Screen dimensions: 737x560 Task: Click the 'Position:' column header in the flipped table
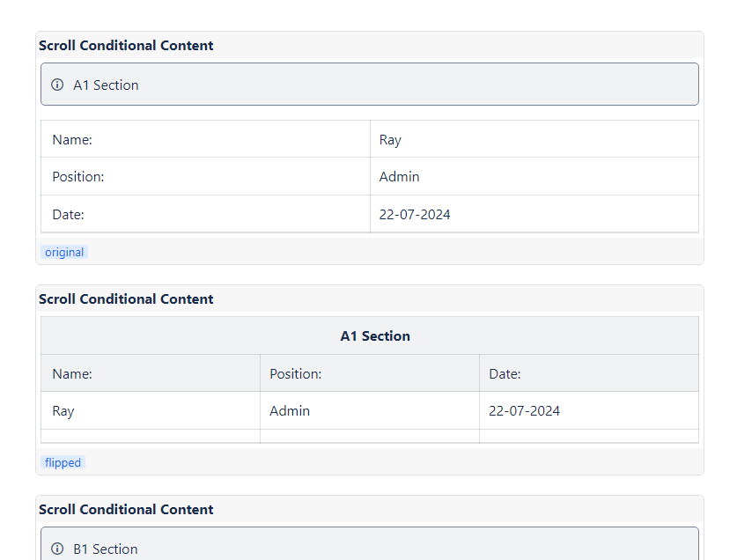pyautogui.click(x=296, y=373)
